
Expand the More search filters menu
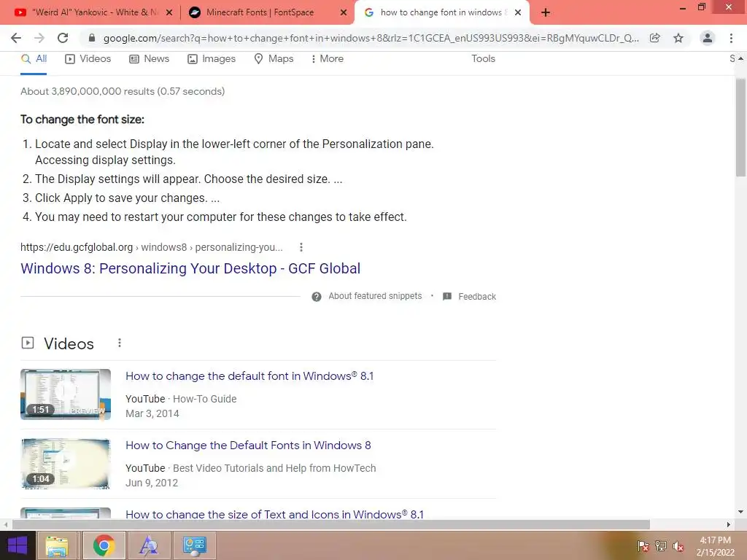tap(327, 58)
